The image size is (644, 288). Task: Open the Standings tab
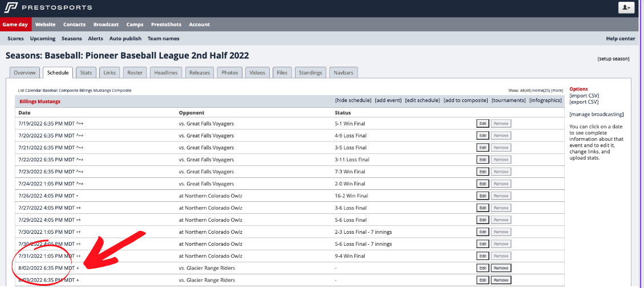(x=310, y=72)
